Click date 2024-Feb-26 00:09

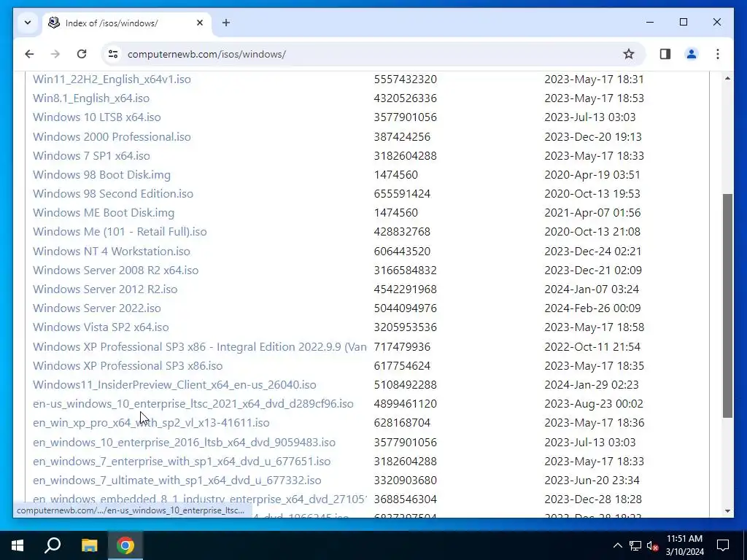592,308
